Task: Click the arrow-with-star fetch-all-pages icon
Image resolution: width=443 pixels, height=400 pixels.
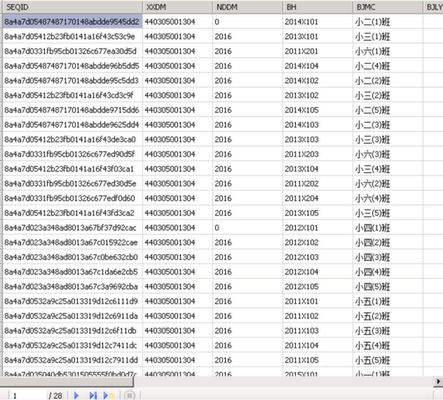Action: (109, 395)
